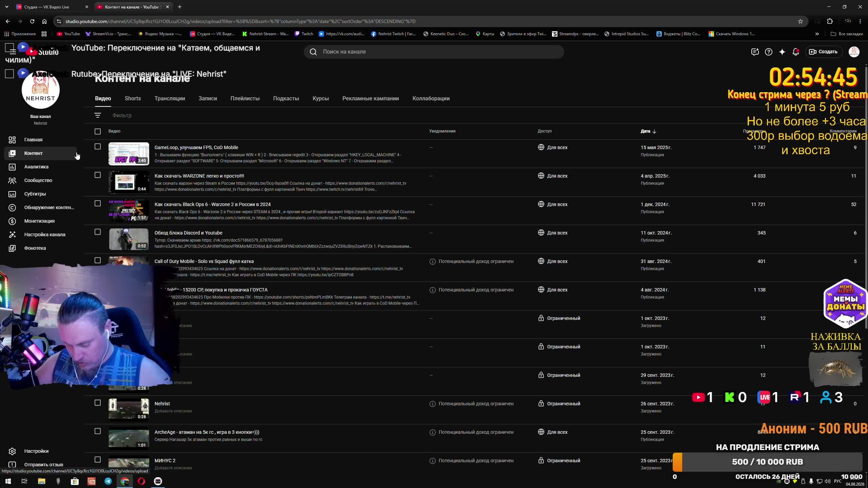This screenshot has height=488, width=868.
Task: Open Аналитика icon in the sidebar
Action: point(12,167)
